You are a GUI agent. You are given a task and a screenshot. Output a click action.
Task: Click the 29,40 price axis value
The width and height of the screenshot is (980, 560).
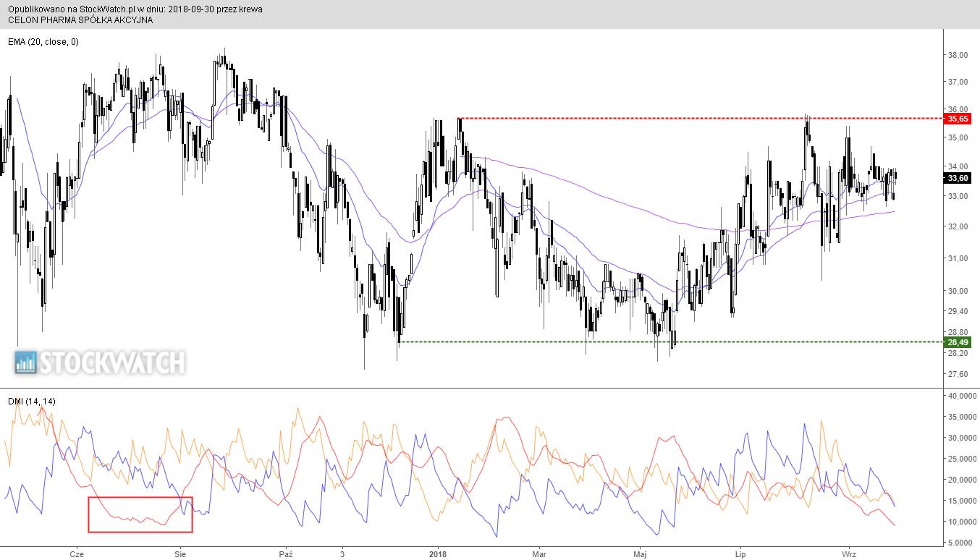coord(958,311)
